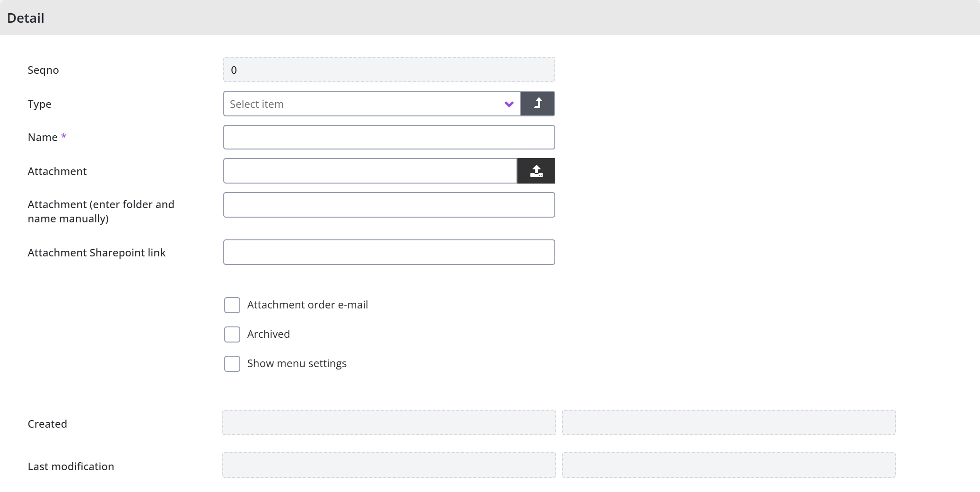Click the 'Attachment order e-mail' label
This screenshot has height=492, width=980.
click(x=307, y=305)
